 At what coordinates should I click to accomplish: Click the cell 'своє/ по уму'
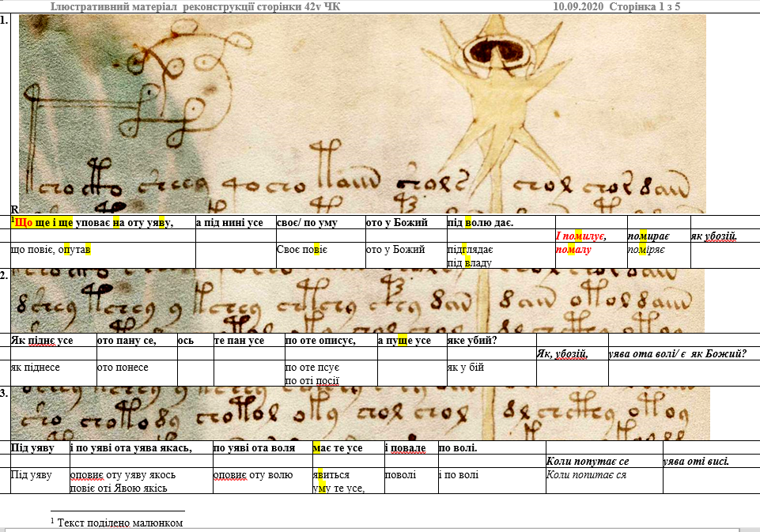(x=321, y=222)
